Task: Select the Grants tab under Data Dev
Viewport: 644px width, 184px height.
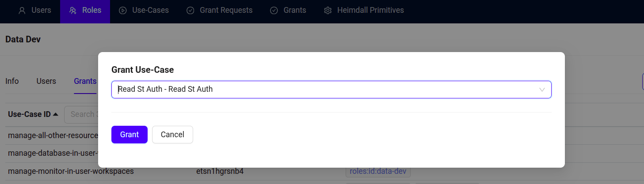Action: 85,81
